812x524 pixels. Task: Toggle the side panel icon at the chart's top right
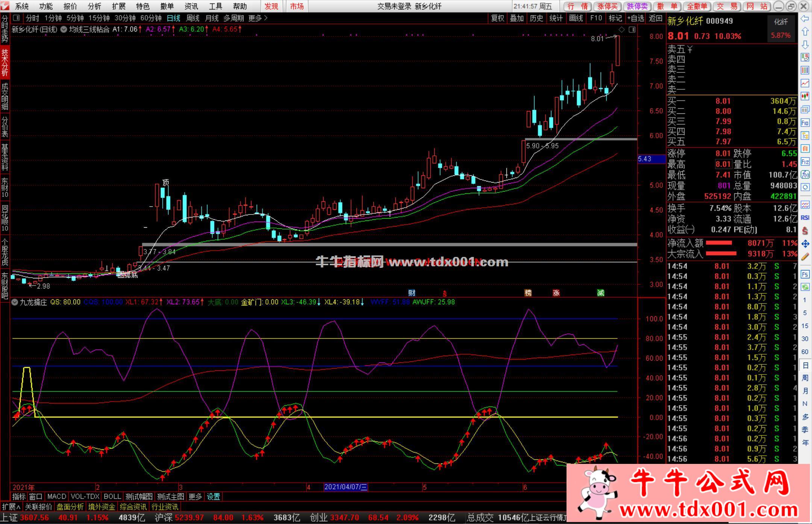(632, 30)
